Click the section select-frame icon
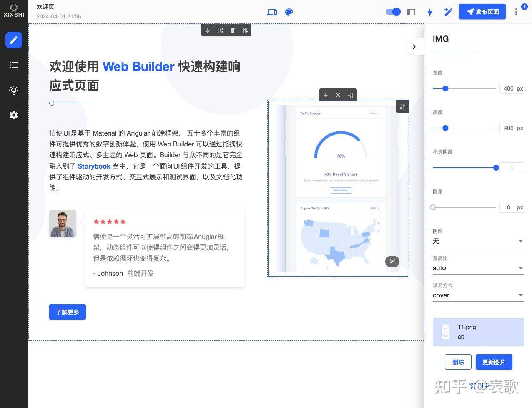Viewport: 532px width, 408px height. pos(220,30)
